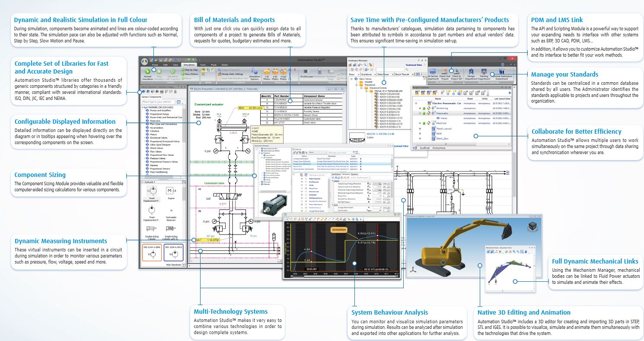Click the Project Explorer horizontal scrollbar

(x=462, y=144)
